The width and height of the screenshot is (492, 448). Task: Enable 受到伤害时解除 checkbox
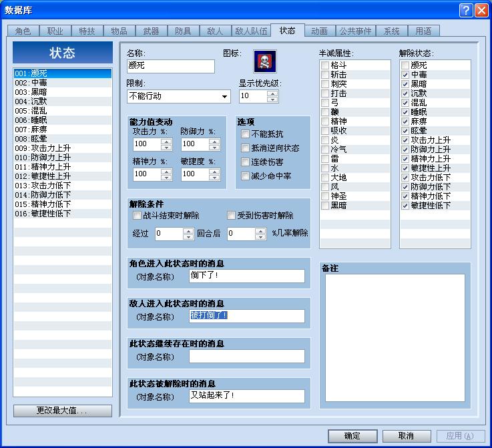231,216
